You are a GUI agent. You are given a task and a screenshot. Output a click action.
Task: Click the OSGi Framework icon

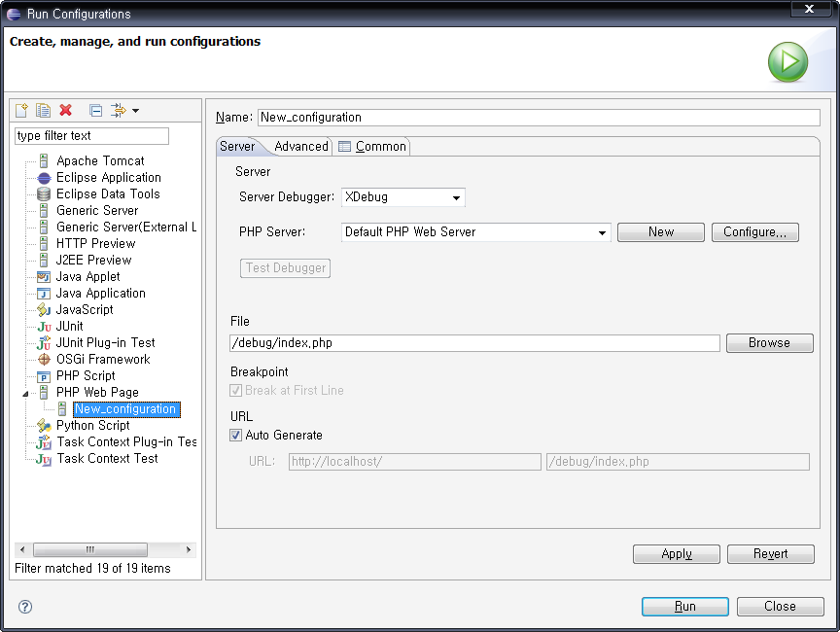coord(44,360)
